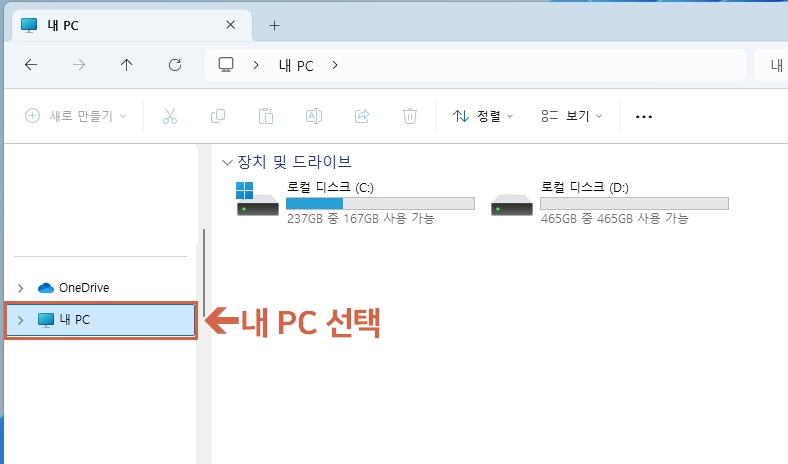The image size is (788, 464).
Task: Select 내 PC in the navigation pane
Action: click(100, 320)
